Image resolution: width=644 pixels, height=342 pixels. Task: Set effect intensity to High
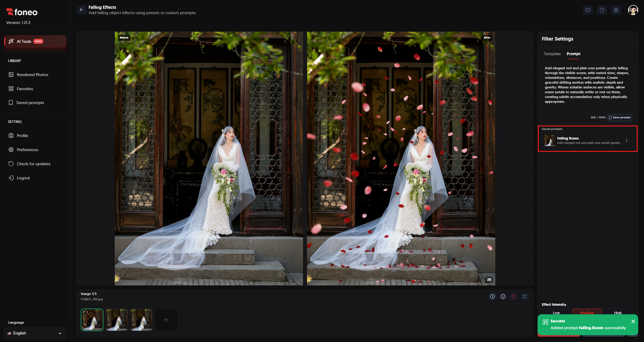[618, 312]
